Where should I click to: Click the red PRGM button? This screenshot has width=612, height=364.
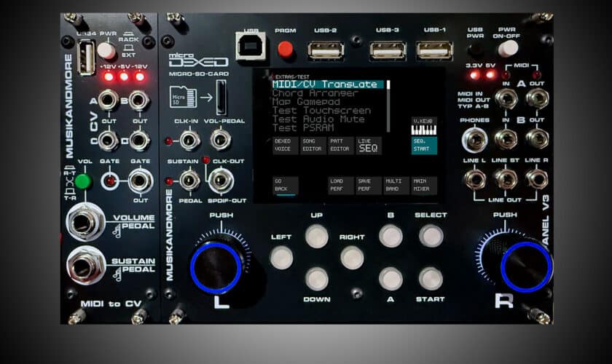[286, 50]
